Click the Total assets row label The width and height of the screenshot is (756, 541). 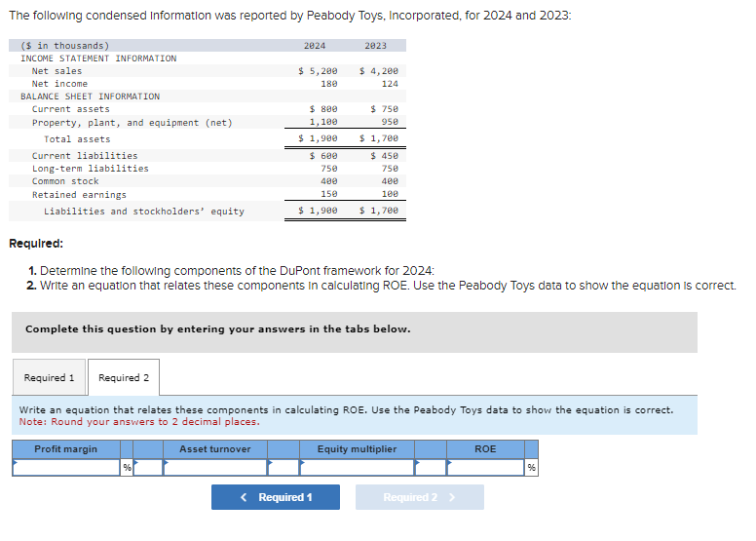tap(77, 139)
